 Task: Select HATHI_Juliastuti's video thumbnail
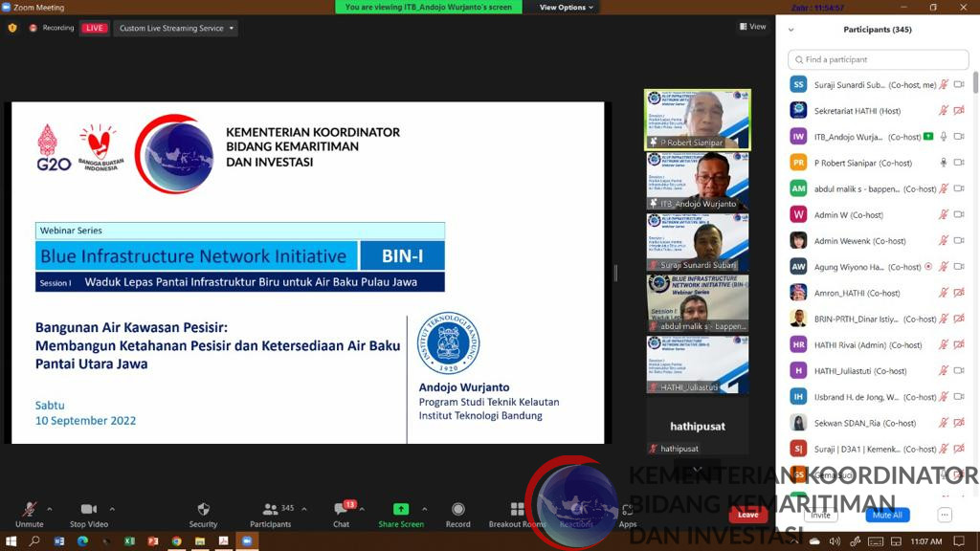click(698, 364)
